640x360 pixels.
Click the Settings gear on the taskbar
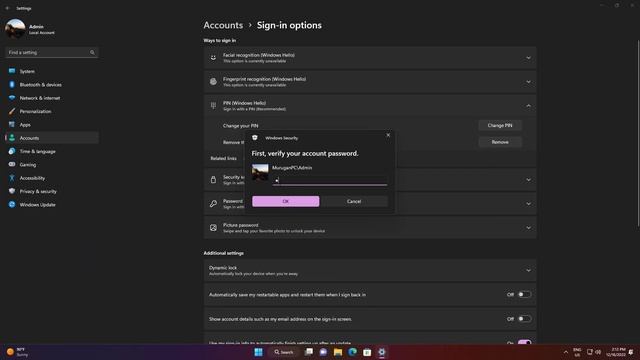point(382,352)
